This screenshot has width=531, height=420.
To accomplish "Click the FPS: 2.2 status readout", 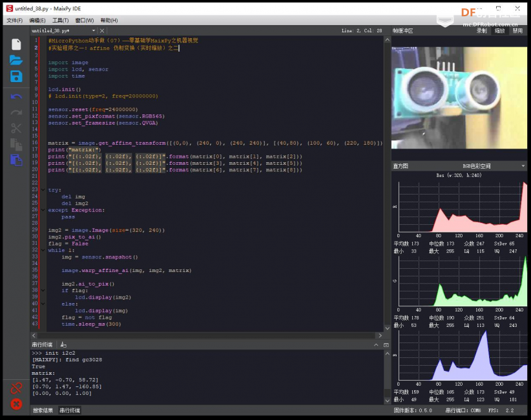I will click(501, 410).
